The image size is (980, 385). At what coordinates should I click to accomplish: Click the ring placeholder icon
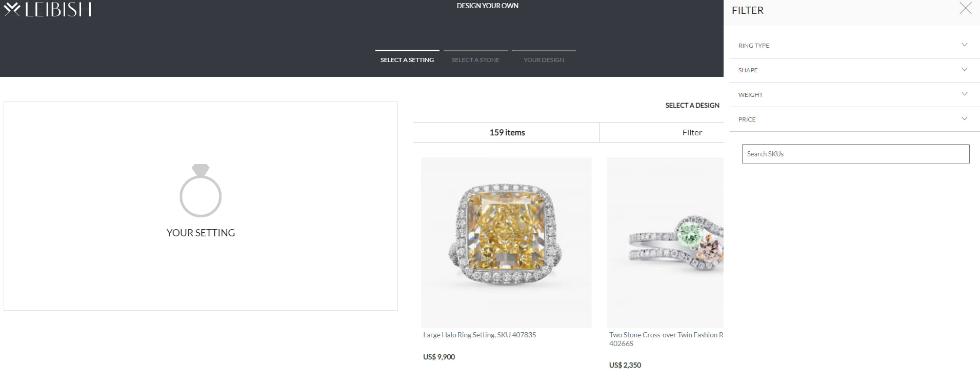201,190
